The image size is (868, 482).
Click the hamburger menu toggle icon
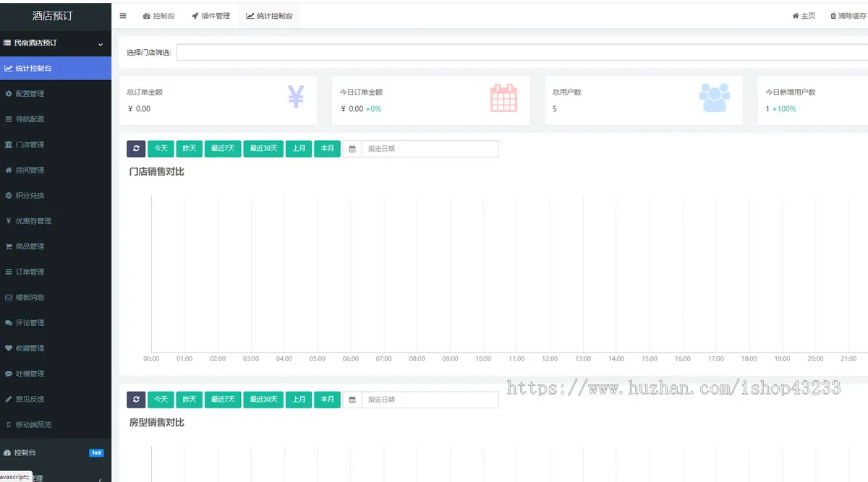[x=123, y=16]
